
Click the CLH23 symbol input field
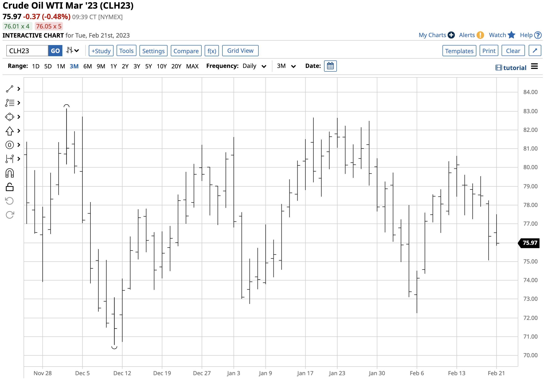27,51
